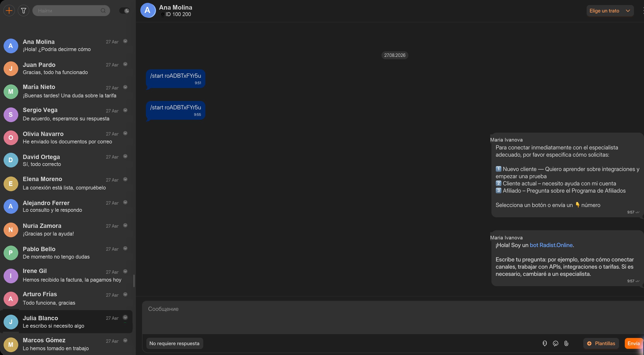Screen dimensions: 644x355
Task: Expand chevron on María Nieto chat row
Action: tap(125, 87)
